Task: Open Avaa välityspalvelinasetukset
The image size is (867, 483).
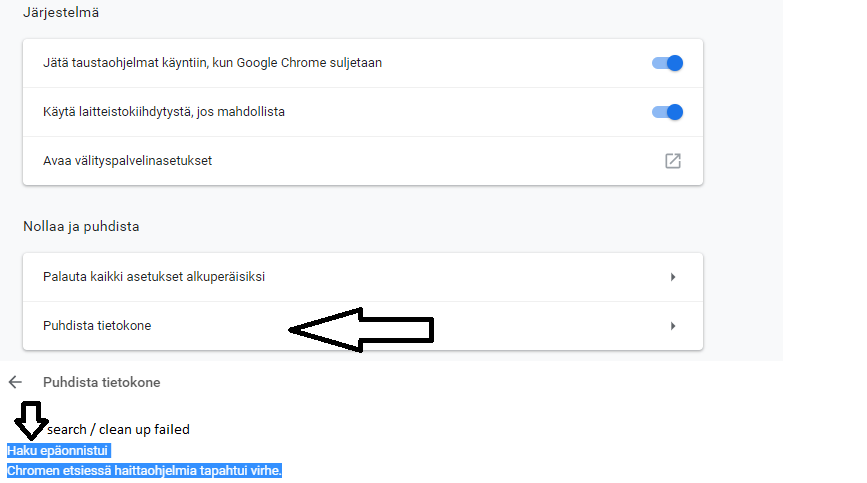Action: coord(127,161)
